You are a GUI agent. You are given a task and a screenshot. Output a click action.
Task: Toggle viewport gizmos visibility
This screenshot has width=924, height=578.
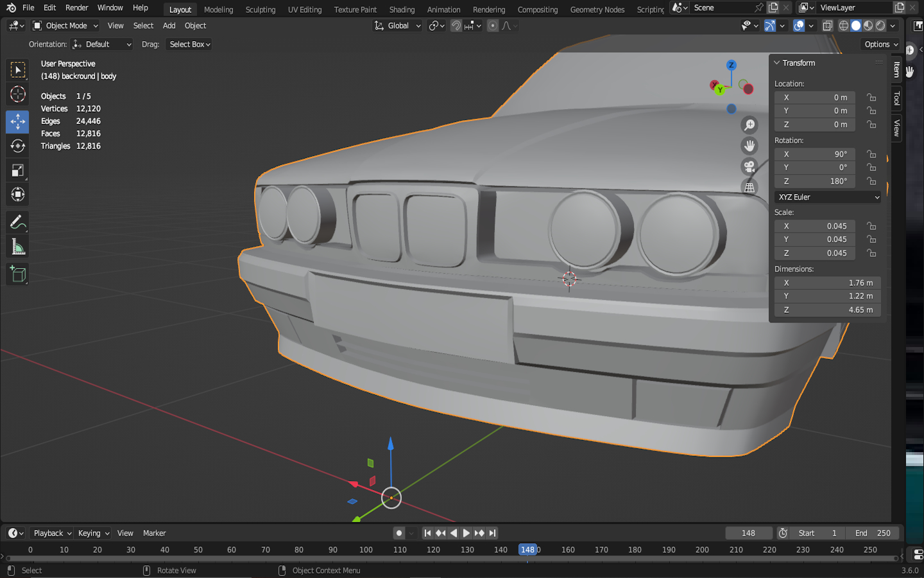click(770, 26)
